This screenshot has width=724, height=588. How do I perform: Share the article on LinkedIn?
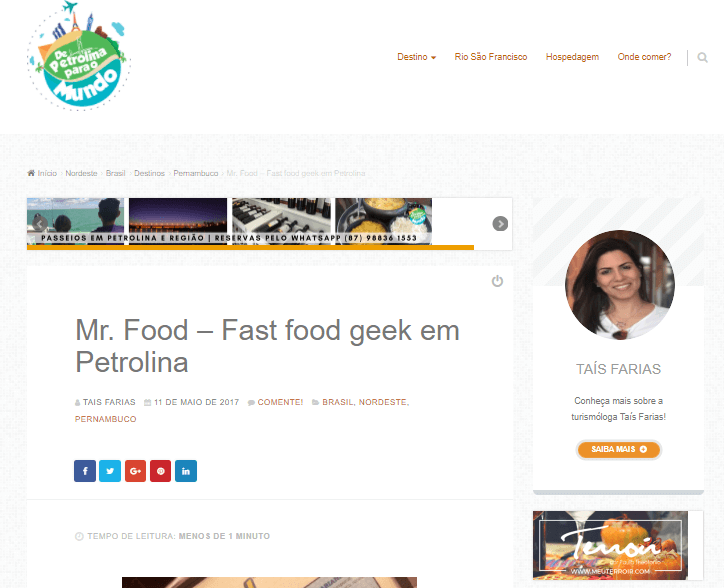(x=186, y=471)
